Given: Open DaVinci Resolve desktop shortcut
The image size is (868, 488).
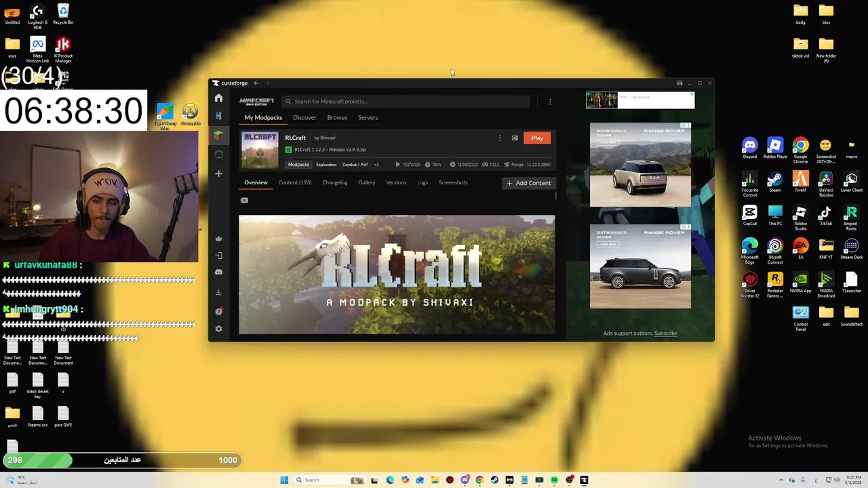Looking at the screenshot, I should [826, 183].
